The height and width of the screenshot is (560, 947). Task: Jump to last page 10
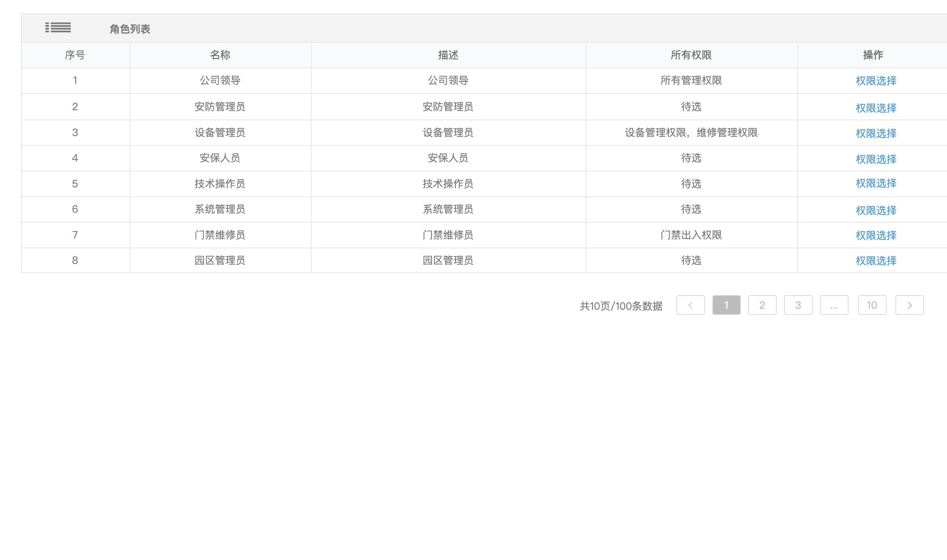click(871, 305)
